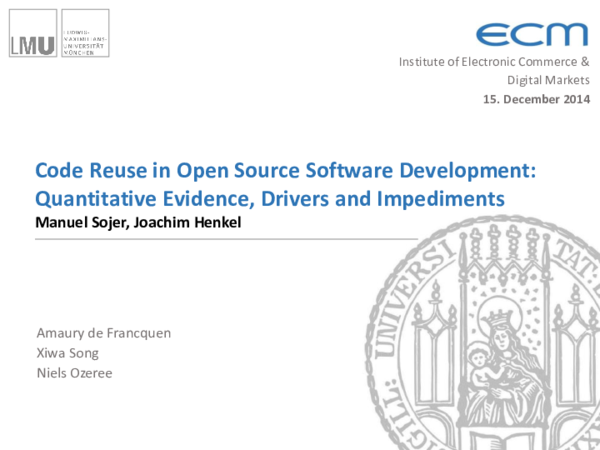Click presenter name Amaury de Francquen
This screenshot has width=600, height=450.
point(103,333)
